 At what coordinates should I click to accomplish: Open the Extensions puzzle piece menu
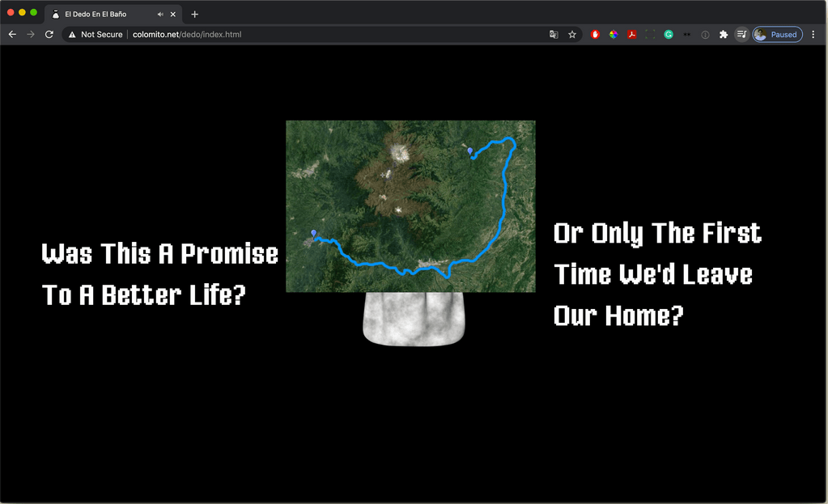[x=724, y=35]
